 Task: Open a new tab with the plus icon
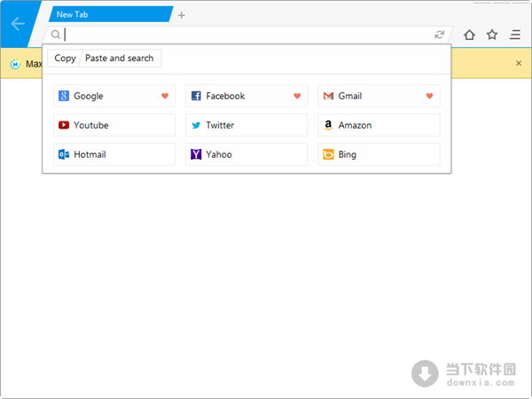[182, 15]
